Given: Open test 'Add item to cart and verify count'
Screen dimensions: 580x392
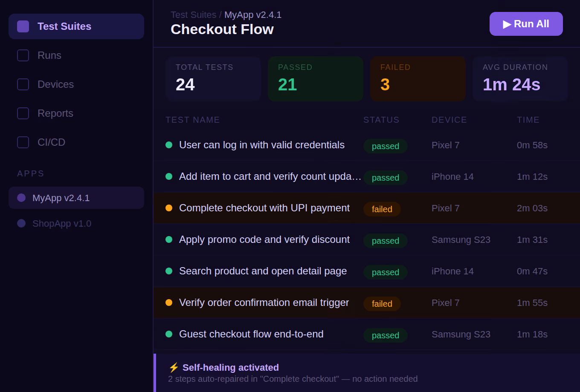Looking at the screenshot, I should coord(270,176).
